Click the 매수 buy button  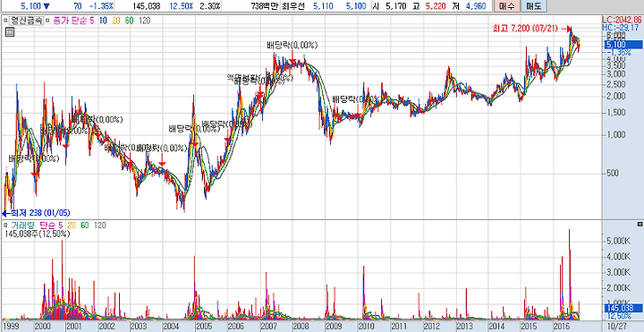click(x=506, y=6)
